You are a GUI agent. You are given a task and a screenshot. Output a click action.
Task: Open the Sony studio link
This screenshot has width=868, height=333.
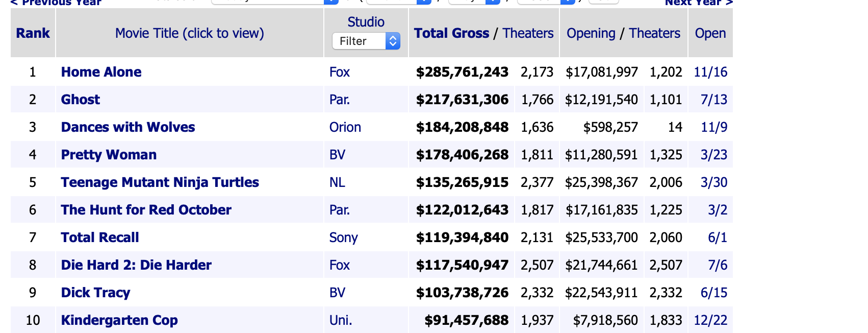coord(343,237)
